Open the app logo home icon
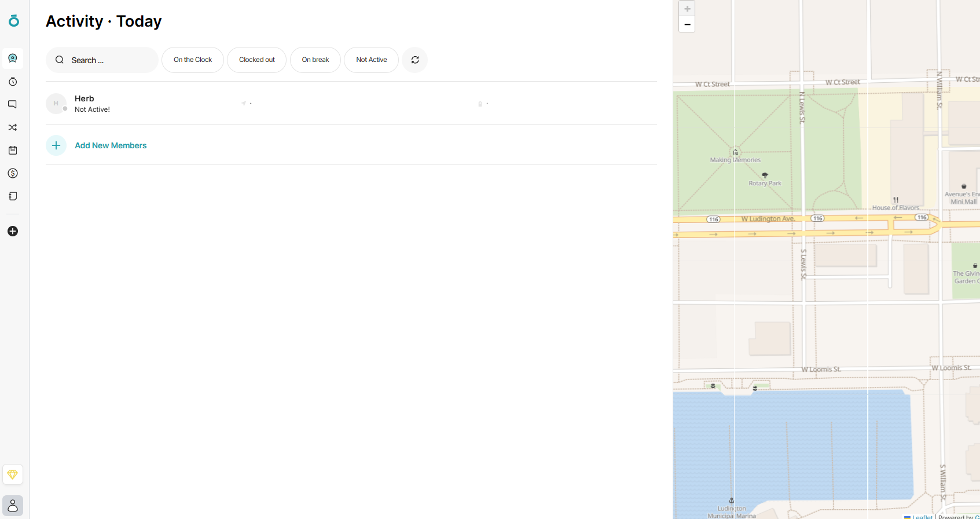980x519 pixels. [14, 21]
